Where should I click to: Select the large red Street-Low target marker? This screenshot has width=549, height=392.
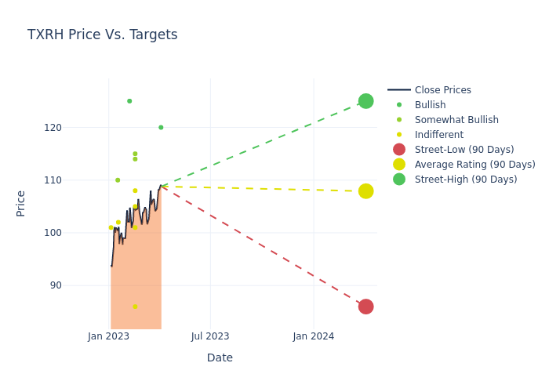pos(365,307)
